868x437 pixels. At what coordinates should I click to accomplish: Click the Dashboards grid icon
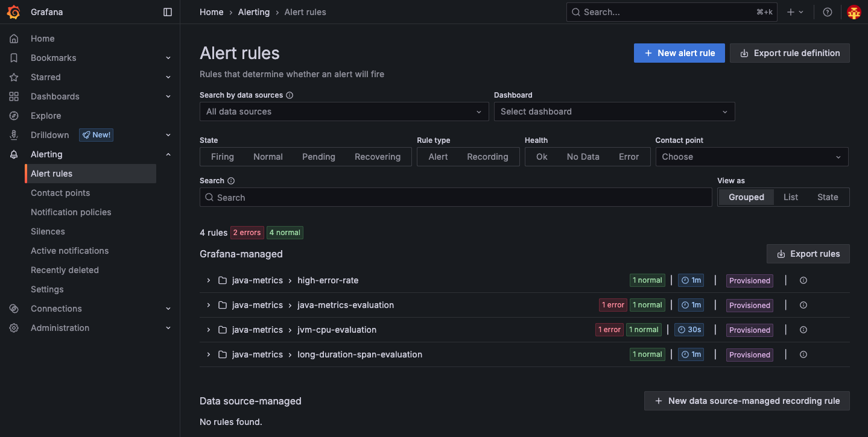coord(14,96)
